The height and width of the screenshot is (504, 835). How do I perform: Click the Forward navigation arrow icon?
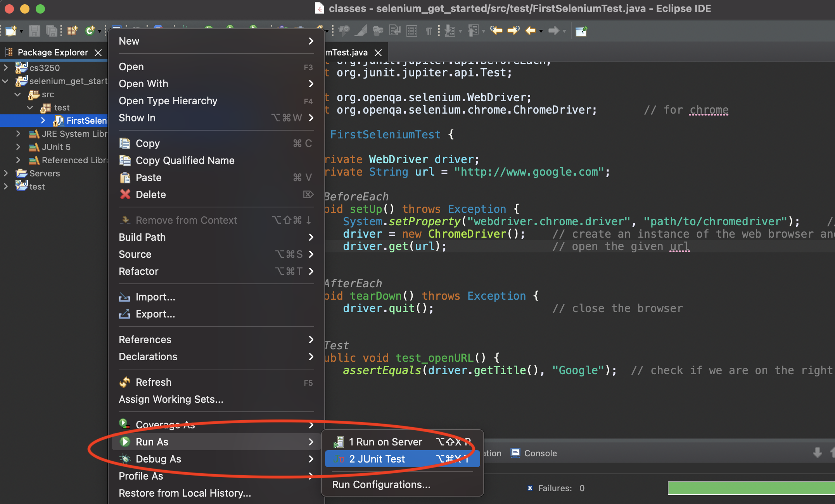click(x=554, y=31)
